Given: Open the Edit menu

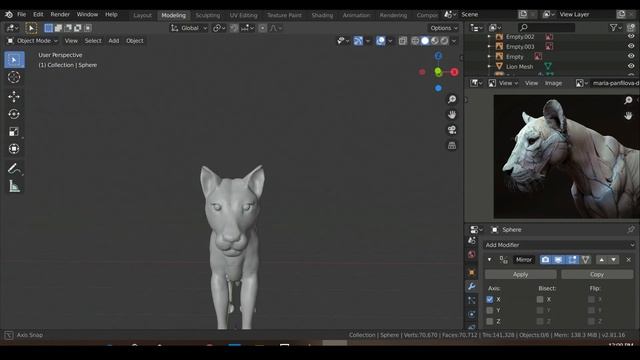Looking at the screenshot, I should click(38, 14).
